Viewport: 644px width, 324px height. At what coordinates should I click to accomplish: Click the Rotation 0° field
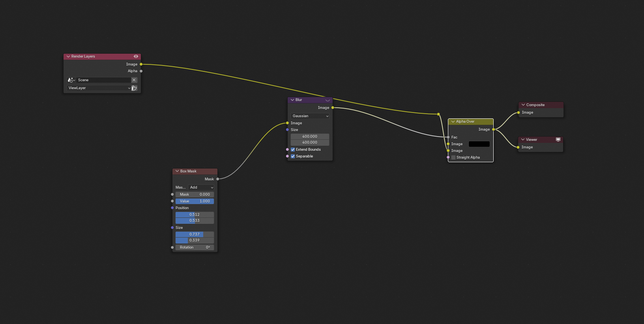click(x=195, y=247)
